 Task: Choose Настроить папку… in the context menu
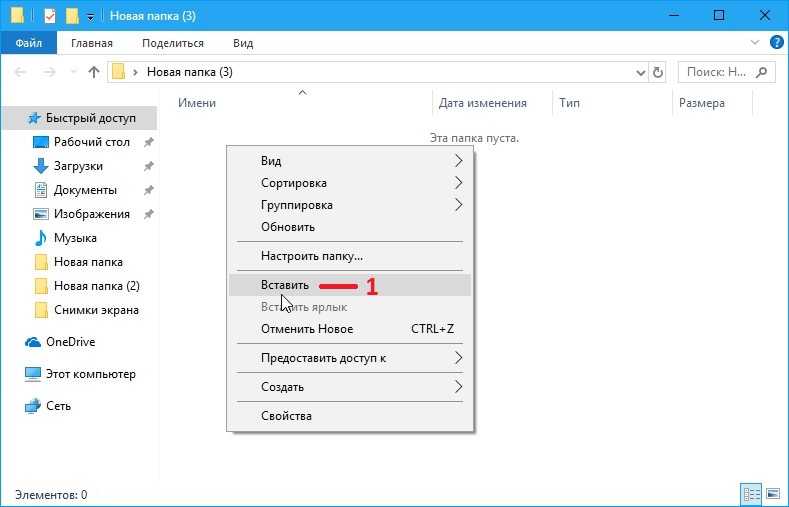tap(350, 257)
